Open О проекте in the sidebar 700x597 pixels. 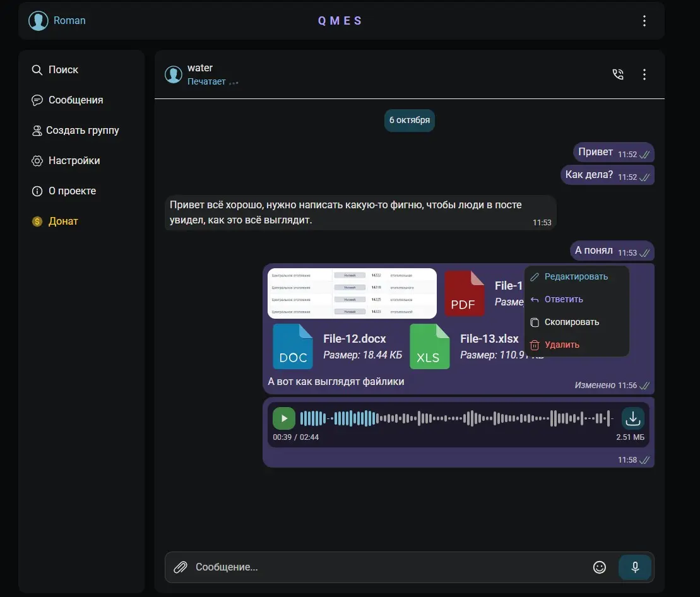[x=64, y=191]
